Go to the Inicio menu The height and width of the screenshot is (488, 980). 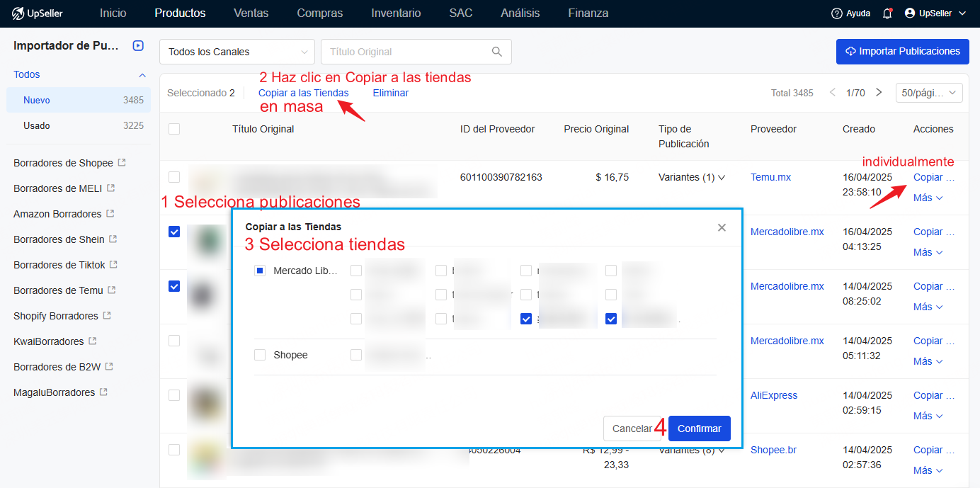[x=113, y=13]
